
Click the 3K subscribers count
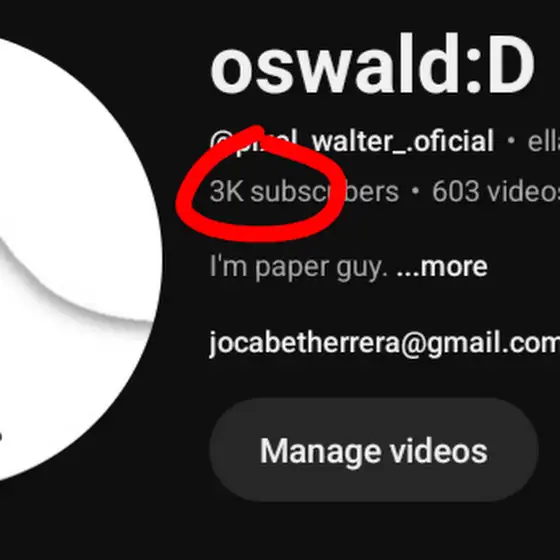(304, 192)
